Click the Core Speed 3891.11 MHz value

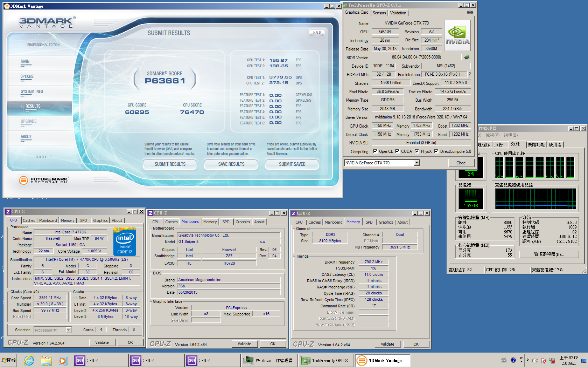(x=50, y=298)
